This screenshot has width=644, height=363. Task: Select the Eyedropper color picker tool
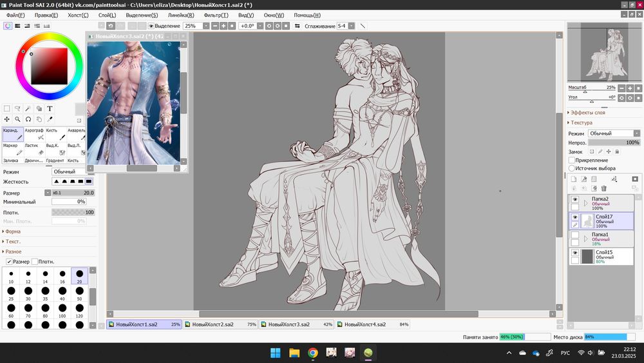50,119
